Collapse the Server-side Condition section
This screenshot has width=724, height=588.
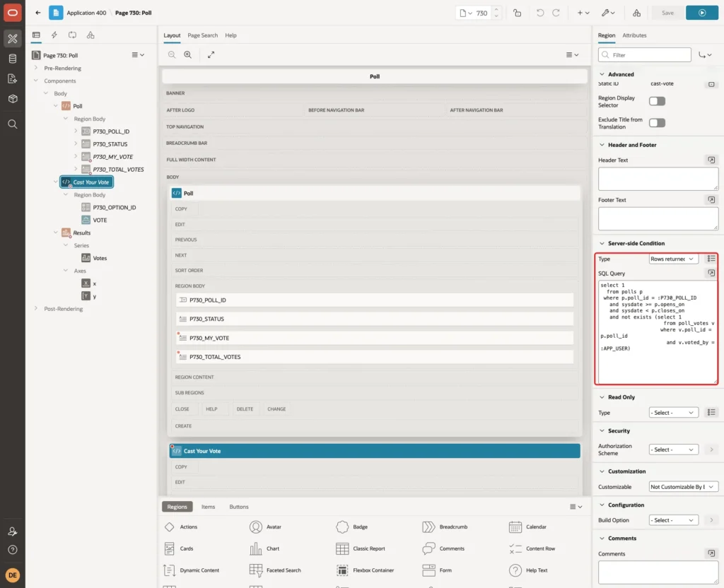[x=602, y=243]
